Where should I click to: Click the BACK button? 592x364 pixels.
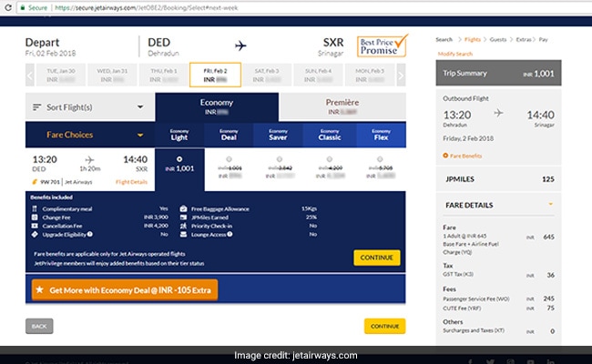pos(39,327)
